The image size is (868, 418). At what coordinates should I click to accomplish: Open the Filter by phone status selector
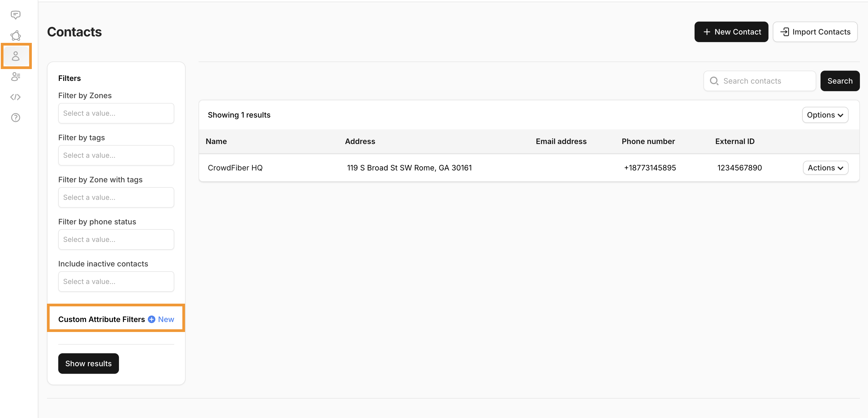(116, 239)
